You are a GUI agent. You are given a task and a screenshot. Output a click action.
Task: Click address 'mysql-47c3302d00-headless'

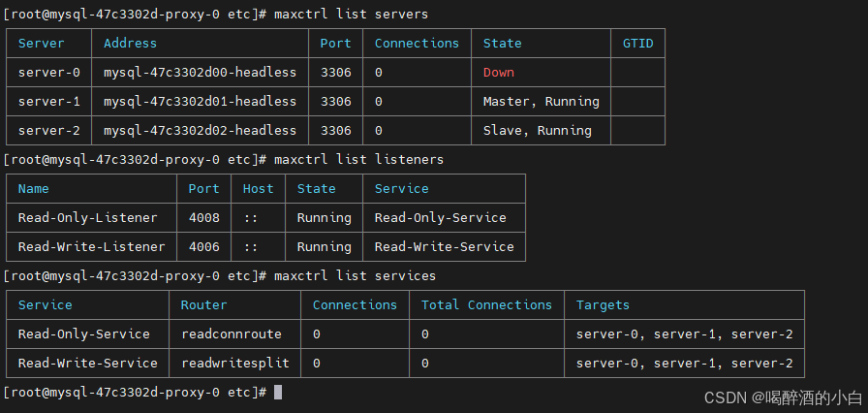tap(200, 73)
